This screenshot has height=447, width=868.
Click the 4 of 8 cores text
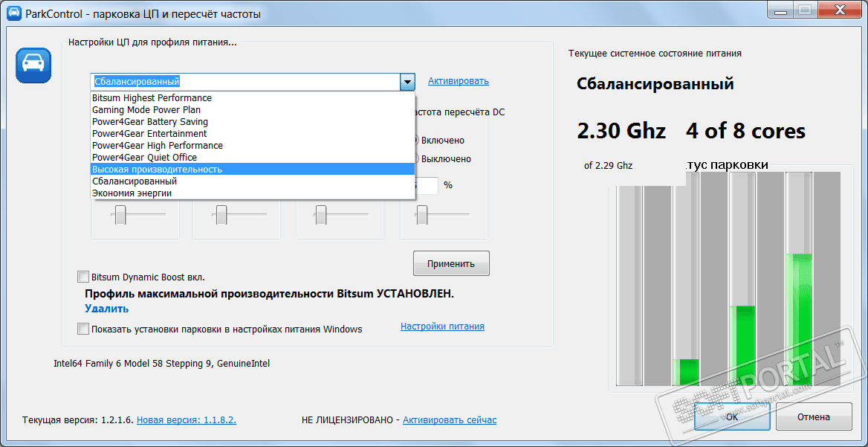coord(745,132)
